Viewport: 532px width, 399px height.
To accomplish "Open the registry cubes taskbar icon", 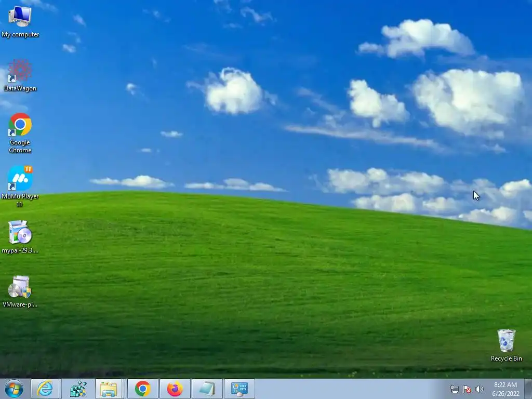I will [x=78, y=389].
